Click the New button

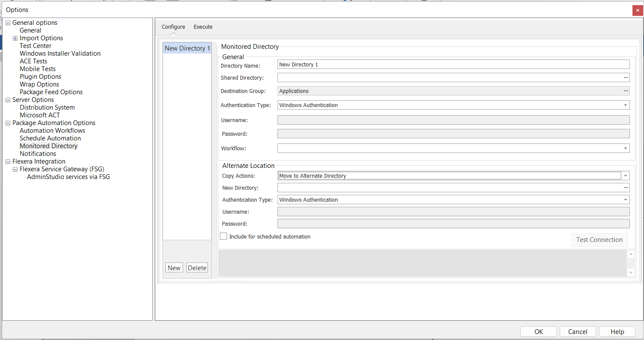pos(174,268)
